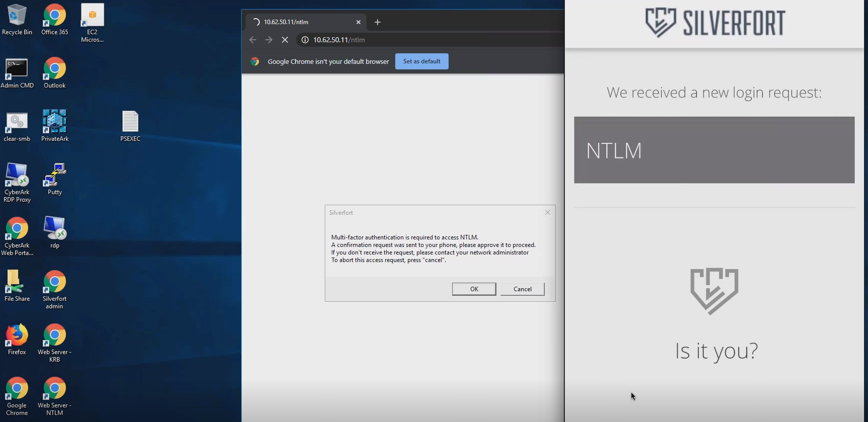
Task: Launch the PrivateArk shortcut
Action: [x=54, y=126]
